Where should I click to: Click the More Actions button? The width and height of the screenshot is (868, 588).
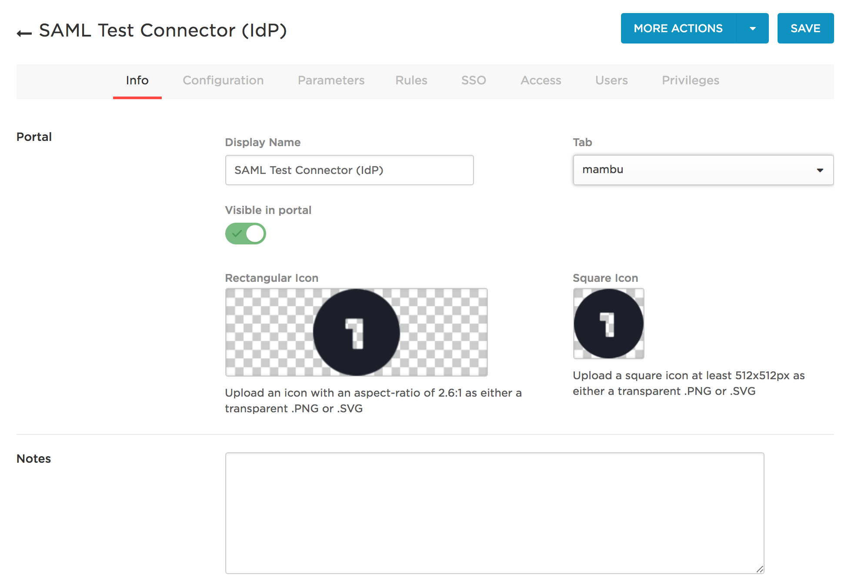(678, 29)
